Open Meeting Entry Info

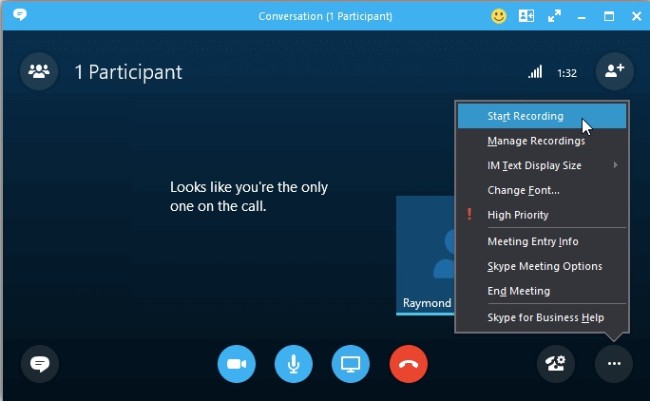(542, 241)
